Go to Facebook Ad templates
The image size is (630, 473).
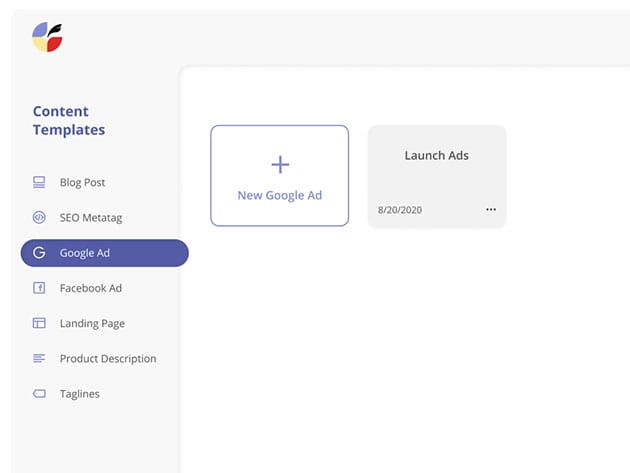click(90, 288)
